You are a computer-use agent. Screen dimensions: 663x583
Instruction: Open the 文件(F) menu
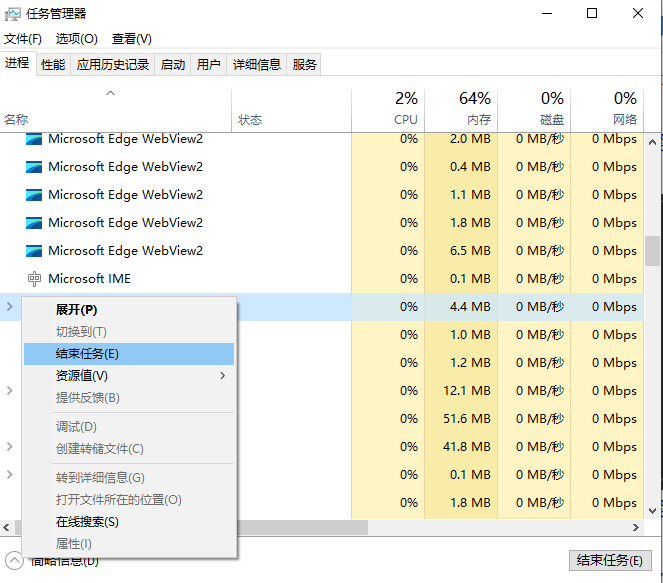click(23, 39)
